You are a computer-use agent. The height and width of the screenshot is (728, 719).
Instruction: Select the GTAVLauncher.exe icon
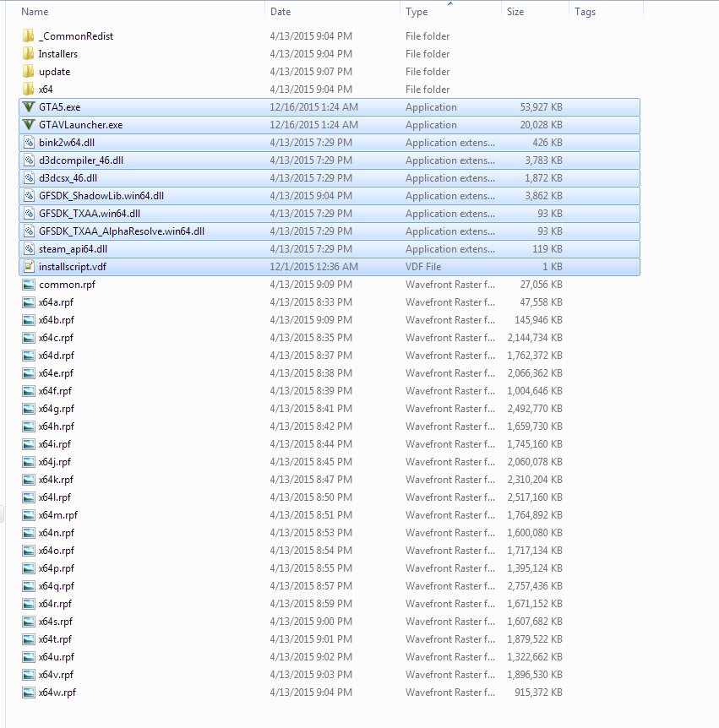coord(29,125)
